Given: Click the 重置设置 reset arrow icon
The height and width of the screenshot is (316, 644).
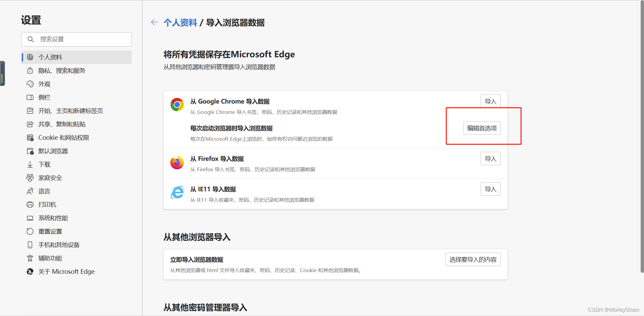Looking at the screenshot, I should click(x=30, y=231).
